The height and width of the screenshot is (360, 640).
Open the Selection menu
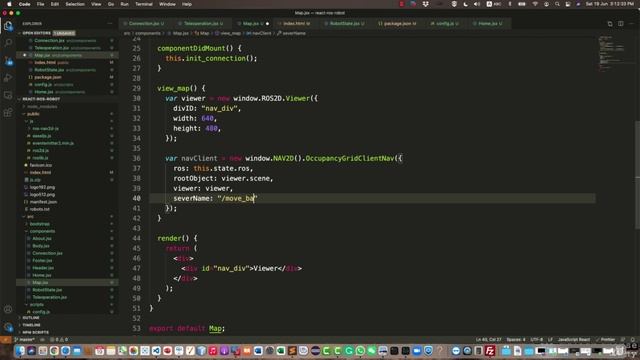click(x=75, y=4)
